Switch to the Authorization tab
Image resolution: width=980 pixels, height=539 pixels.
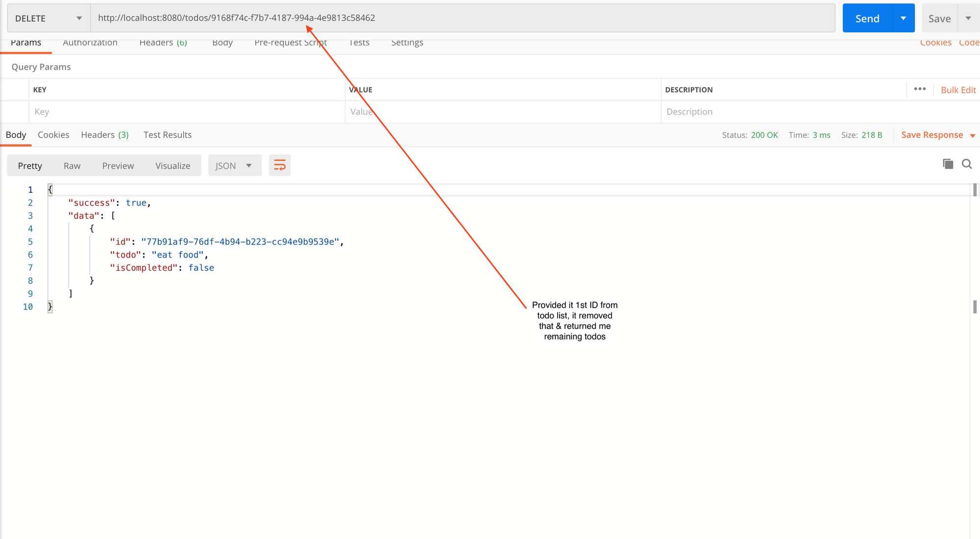(90, 43)
